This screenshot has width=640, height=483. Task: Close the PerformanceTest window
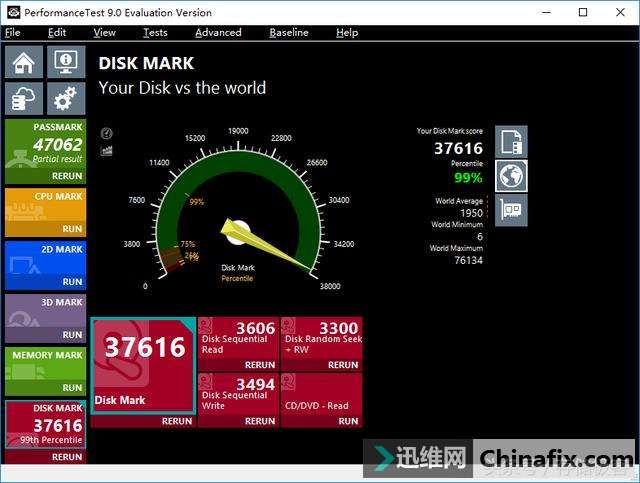tap(620, 12)
